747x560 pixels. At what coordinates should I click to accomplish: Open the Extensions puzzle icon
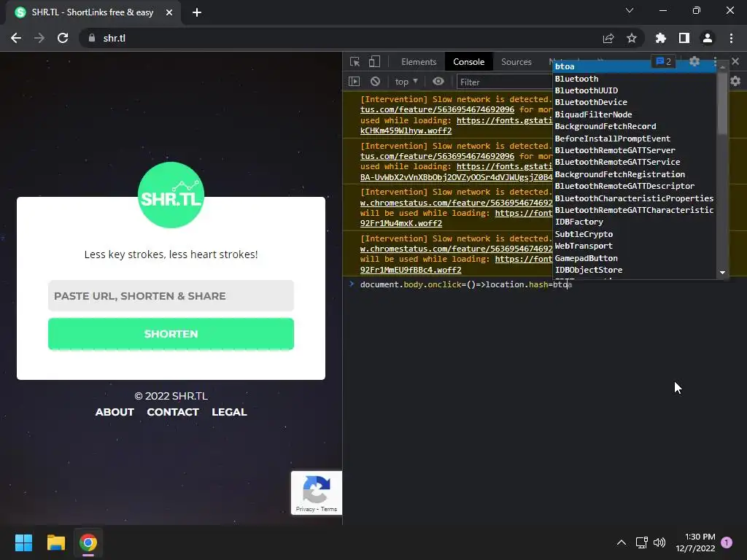661,38
